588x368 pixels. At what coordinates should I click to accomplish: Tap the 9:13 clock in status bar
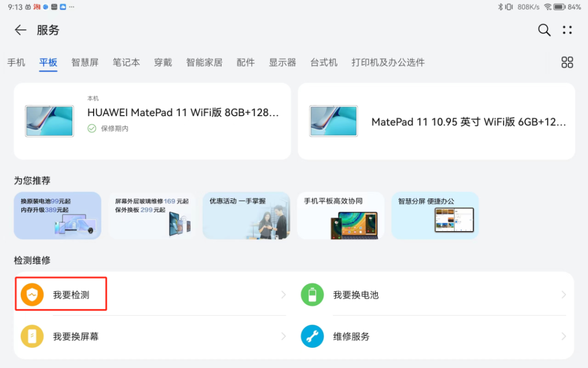tap(15, 7)
